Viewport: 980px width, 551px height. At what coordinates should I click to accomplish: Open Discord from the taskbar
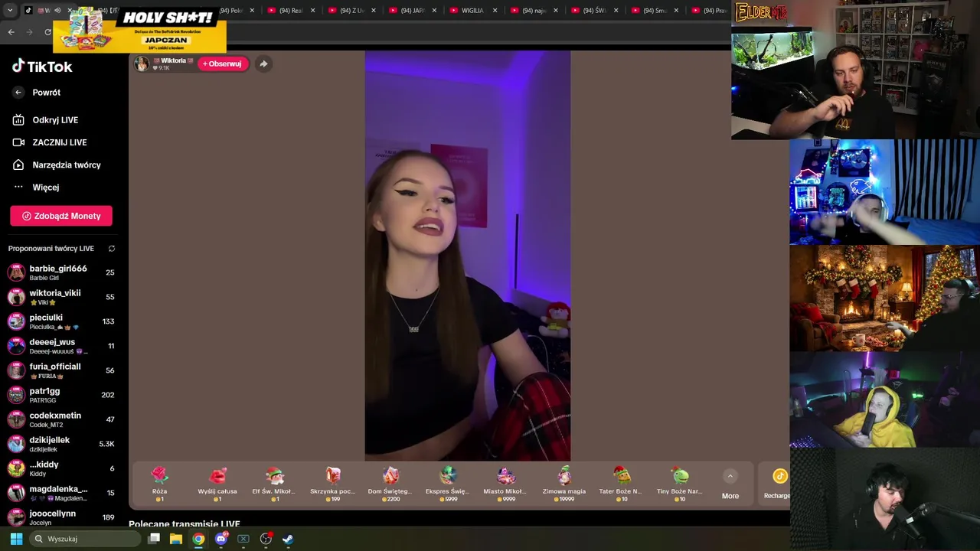point(221,539)
